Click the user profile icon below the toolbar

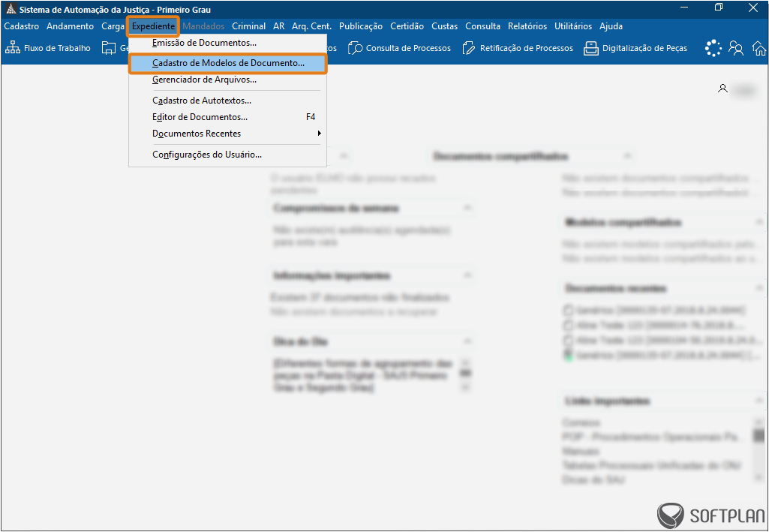(x=722, y=89)
